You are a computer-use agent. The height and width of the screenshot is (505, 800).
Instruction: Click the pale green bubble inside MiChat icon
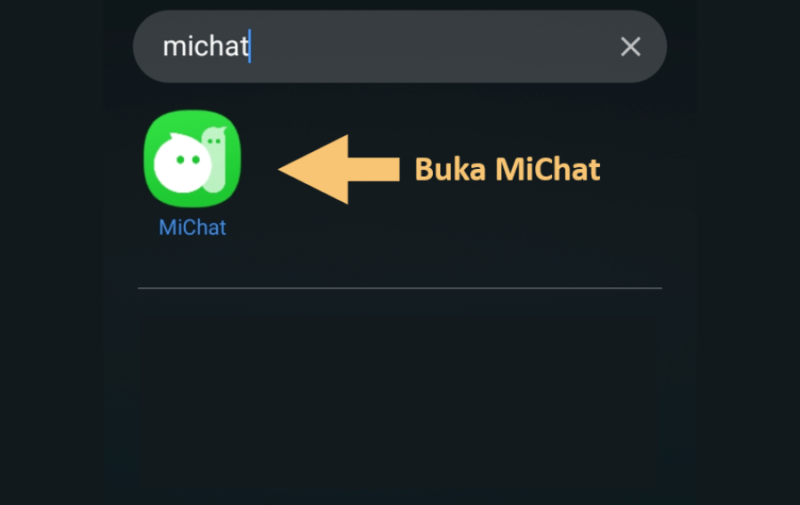(x=216, y=158)
